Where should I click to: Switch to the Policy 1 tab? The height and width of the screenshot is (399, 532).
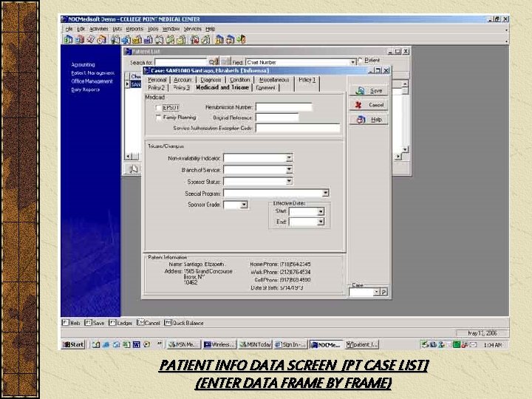point(307,80)
